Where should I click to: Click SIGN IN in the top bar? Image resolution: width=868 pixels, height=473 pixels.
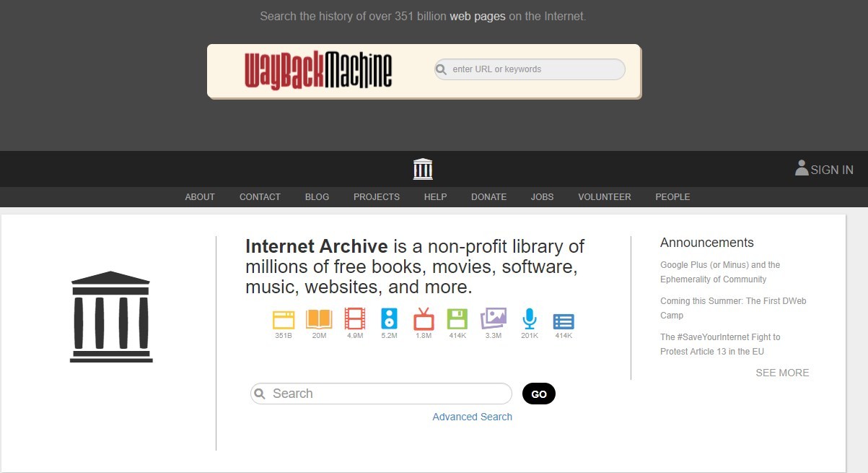(x=824, y=170)
